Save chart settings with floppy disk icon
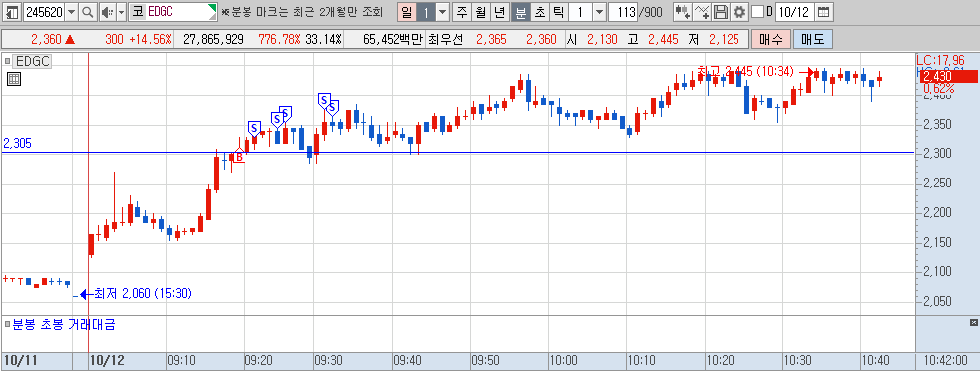 721,12
